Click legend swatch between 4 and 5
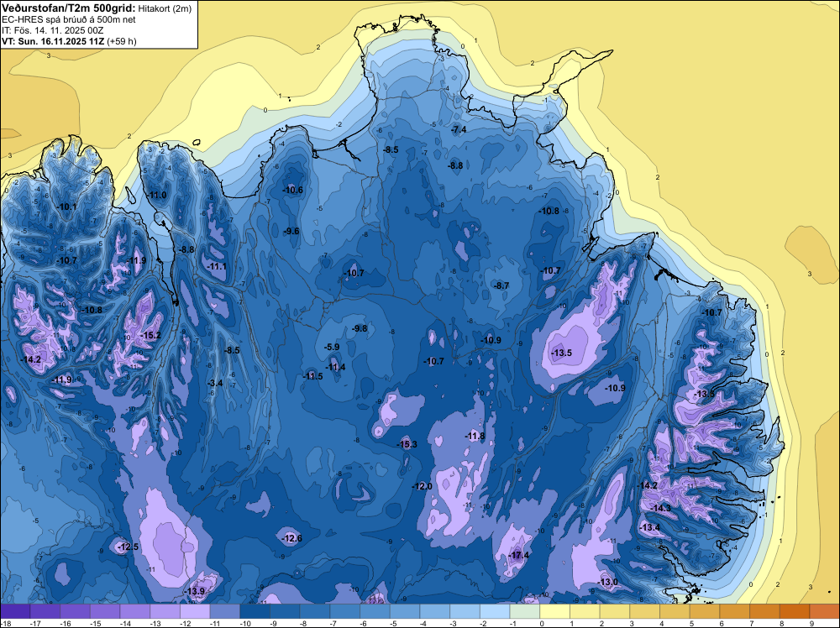 click(x=675, y=611)
